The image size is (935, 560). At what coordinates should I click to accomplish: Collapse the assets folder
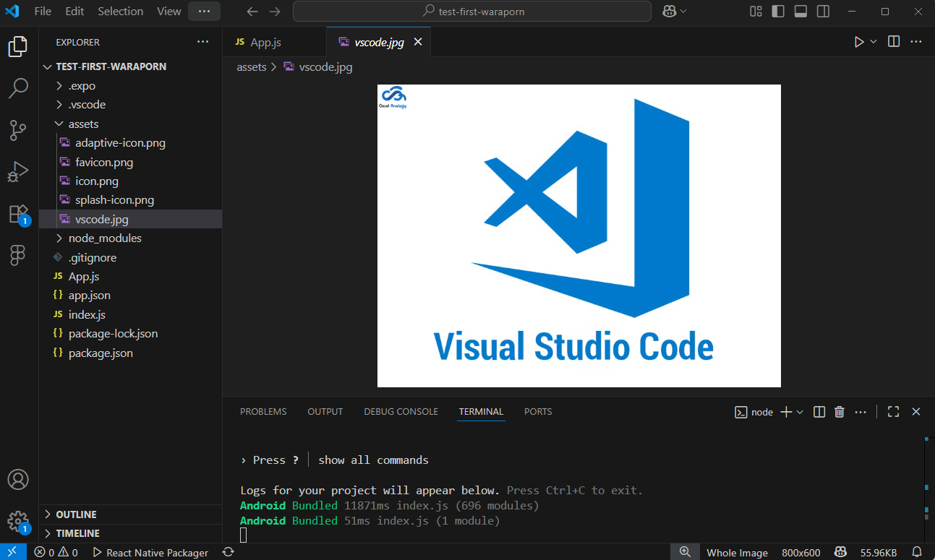83,124
